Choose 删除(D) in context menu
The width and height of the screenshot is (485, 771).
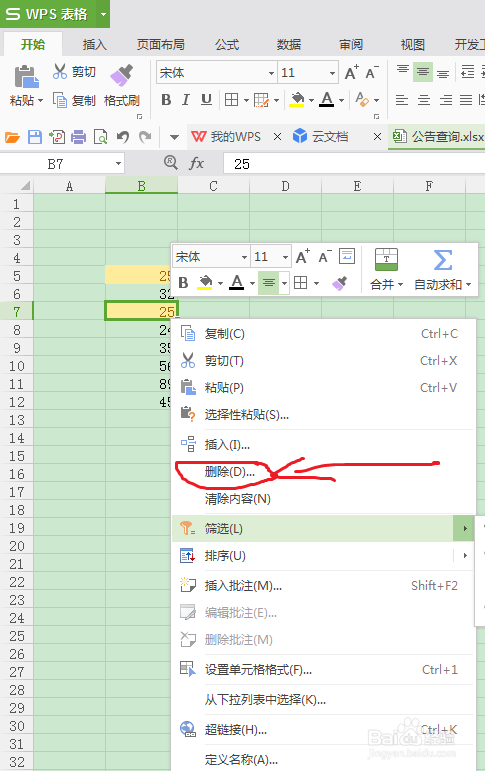[324, 472]
